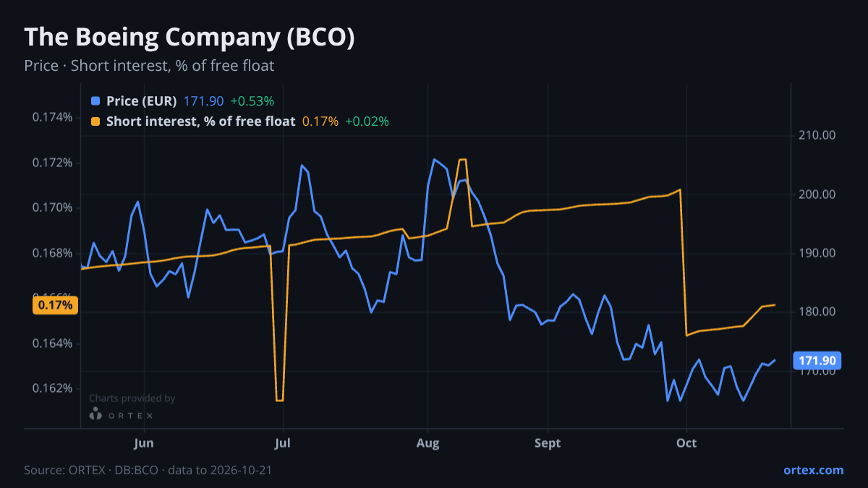Click the Source: ORTEX footer text

[x=148, y=470]
